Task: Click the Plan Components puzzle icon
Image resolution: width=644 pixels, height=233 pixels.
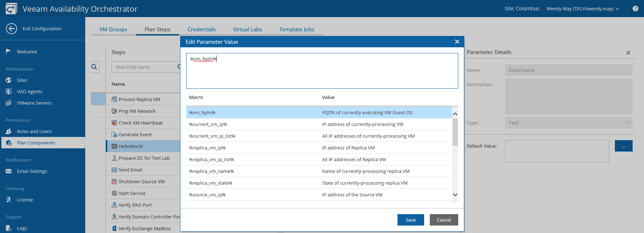Action: pyautogui.click(x=9, y=143)
